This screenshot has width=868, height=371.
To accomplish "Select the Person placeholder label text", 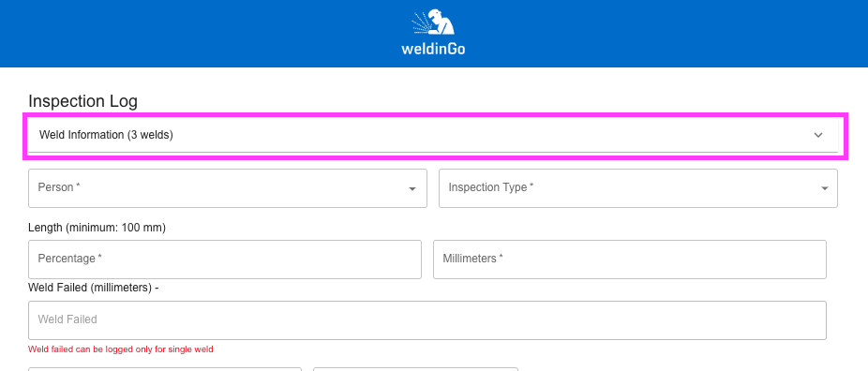I will pyautogui.click(x=59, y=187).
